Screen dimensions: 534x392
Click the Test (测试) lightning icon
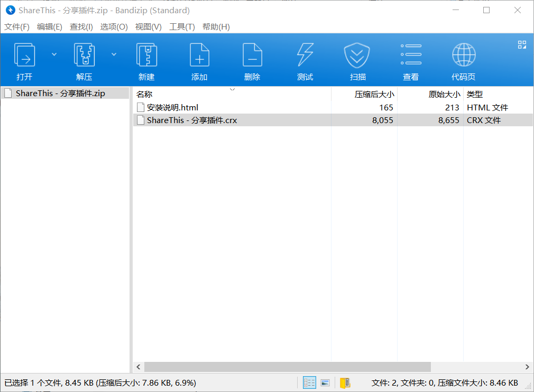coord(305,54)
